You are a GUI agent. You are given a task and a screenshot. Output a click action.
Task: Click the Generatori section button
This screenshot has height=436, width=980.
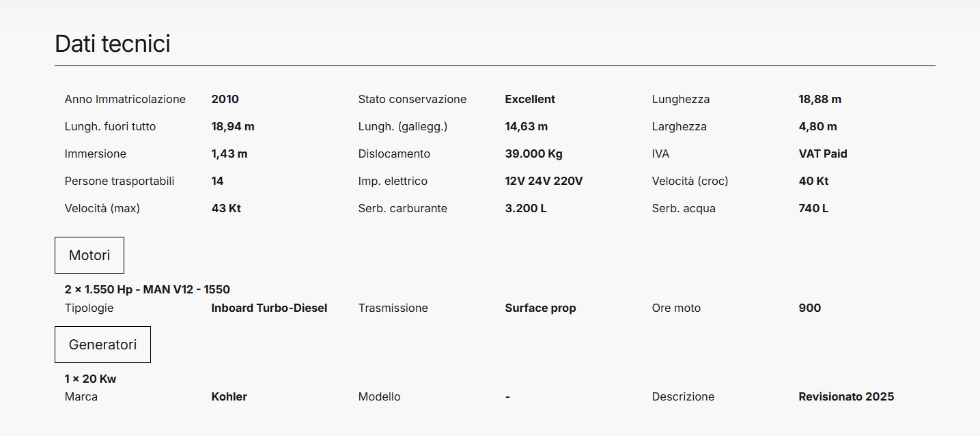[x=102, y=345]
